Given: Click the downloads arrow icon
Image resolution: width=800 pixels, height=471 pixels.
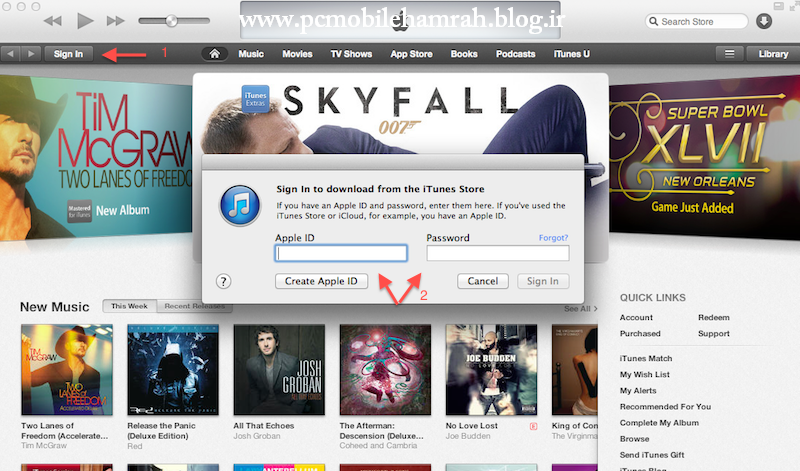Looking at the screenshot, I should click(x=764, y=21).
